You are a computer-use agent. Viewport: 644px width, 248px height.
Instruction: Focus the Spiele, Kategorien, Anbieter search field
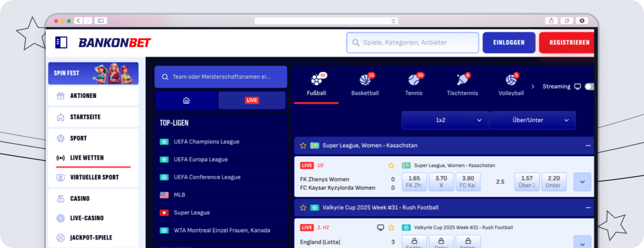click(413, 42)
